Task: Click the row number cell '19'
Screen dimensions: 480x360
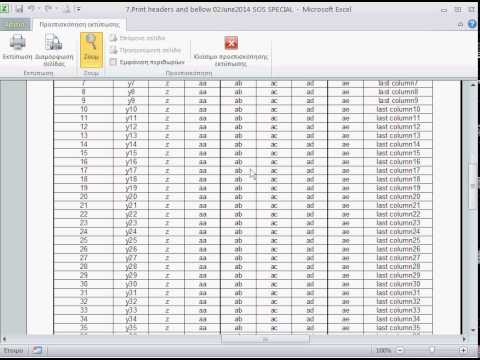Action: (84, 188)
